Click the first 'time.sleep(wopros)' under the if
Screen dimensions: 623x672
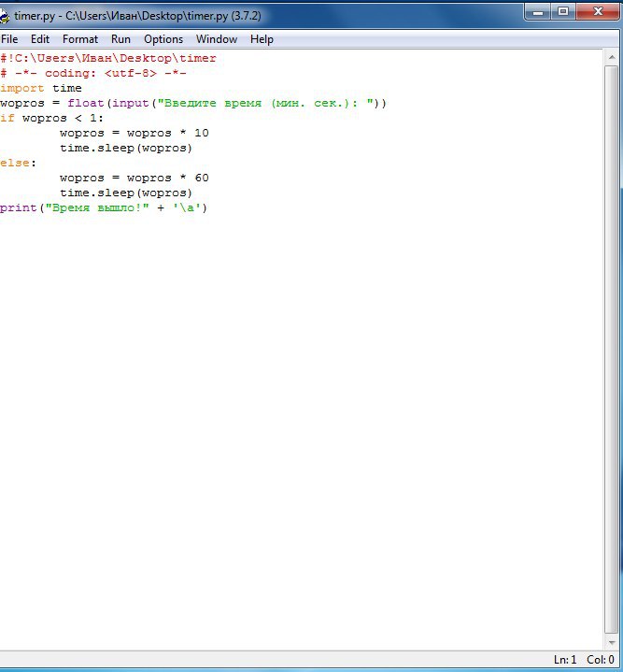(x=126, y=149)
